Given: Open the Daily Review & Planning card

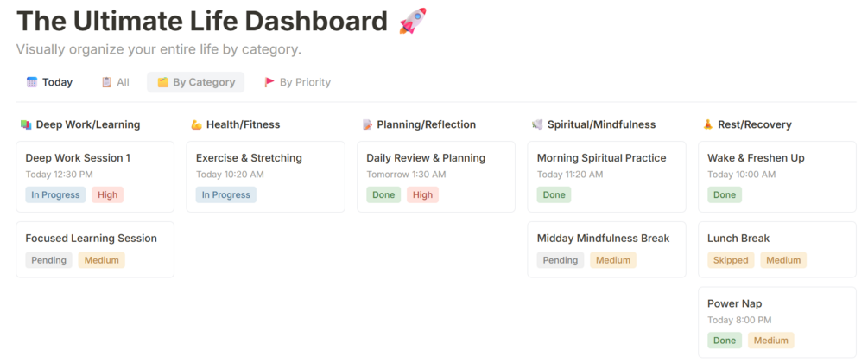Looking at the screenshot, I should pyautogui.click(x=435, y=176).
